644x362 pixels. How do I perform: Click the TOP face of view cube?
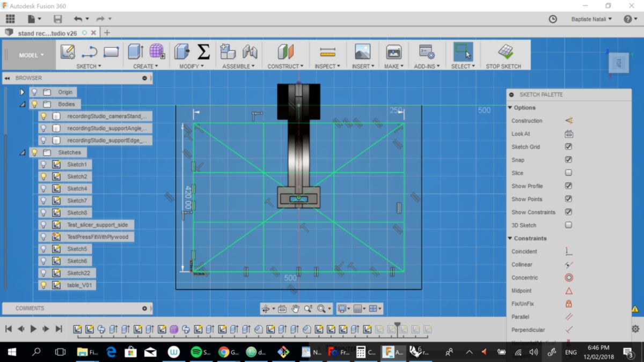[618, 63]
